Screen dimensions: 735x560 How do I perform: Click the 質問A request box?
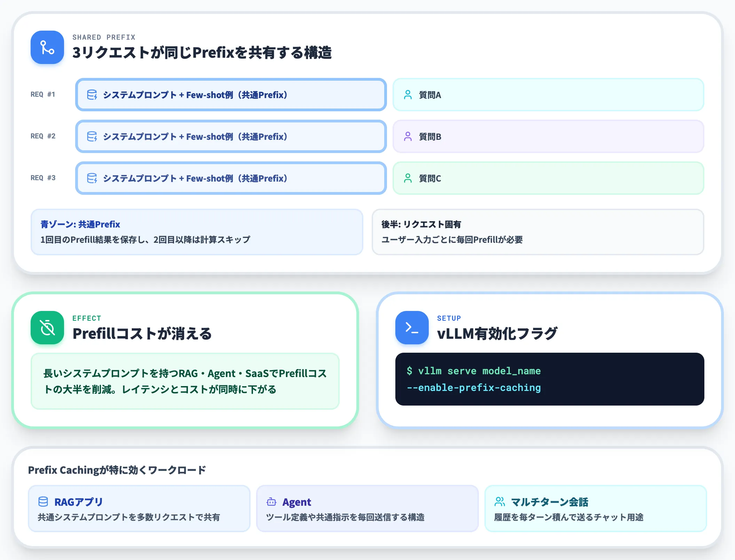(x=548, y=95)
